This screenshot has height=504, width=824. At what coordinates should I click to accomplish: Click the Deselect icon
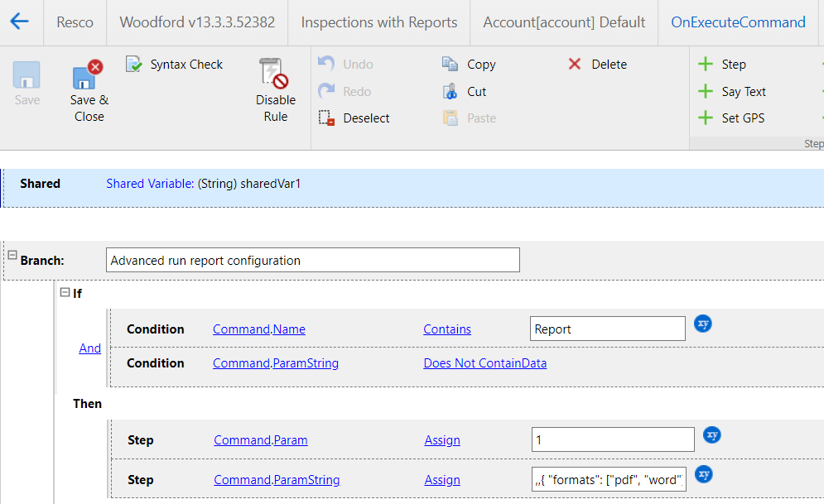pyautogui.click(x=326, y=118)
